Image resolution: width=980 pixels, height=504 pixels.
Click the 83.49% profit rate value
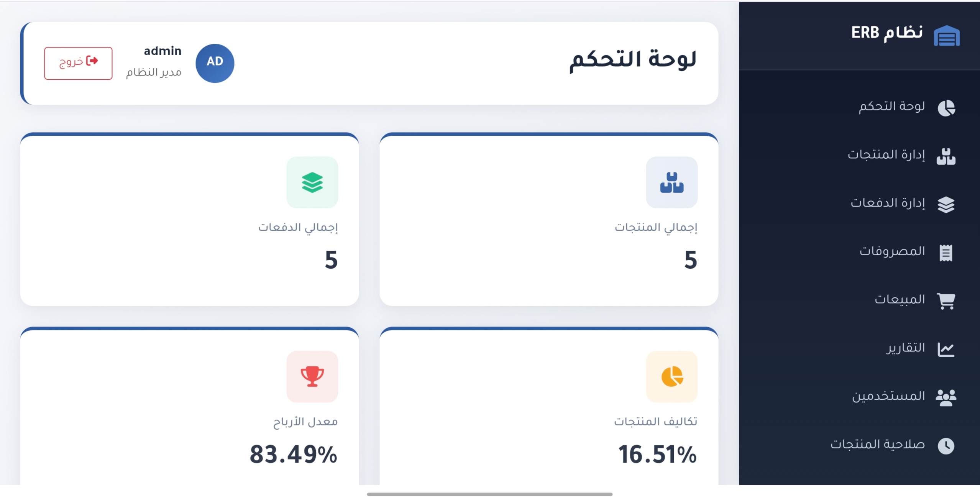[x=293, y=455]
